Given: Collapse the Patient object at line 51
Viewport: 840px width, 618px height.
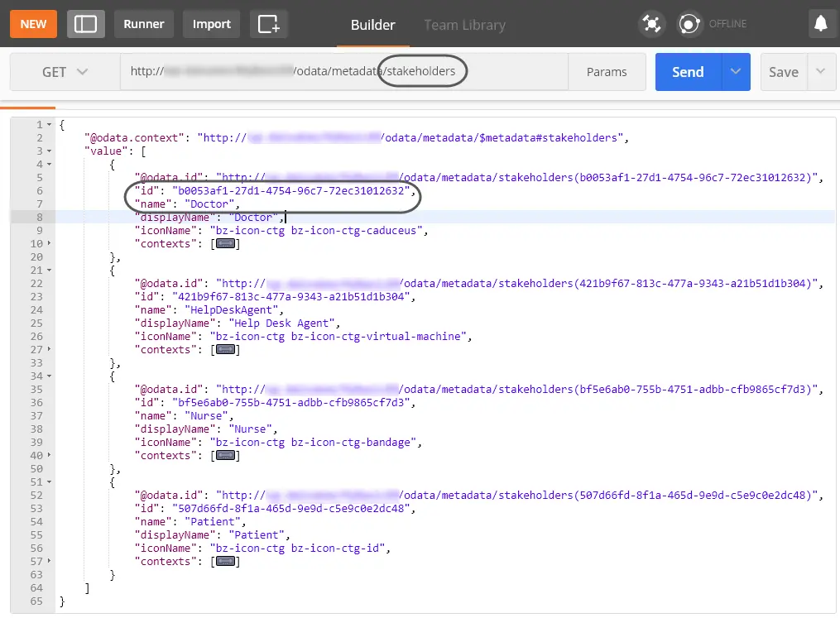Looking at the screenshot, I should 50,482.
